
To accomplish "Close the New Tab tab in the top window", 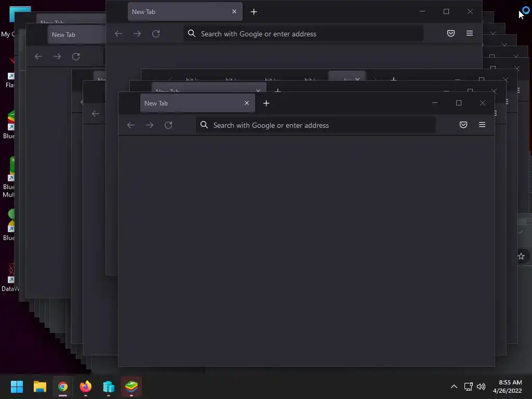I will [x=234, y=11].
